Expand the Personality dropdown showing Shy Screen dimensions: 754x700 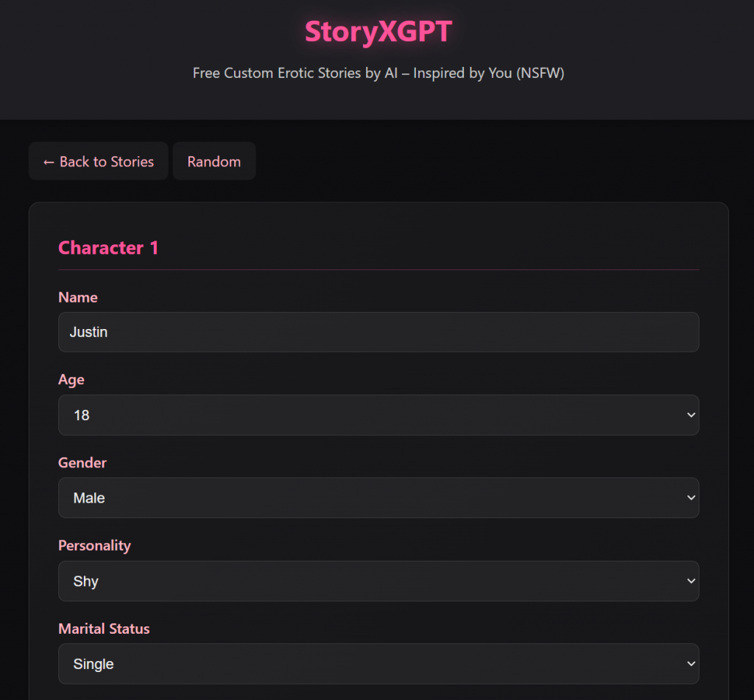point(378,581)
